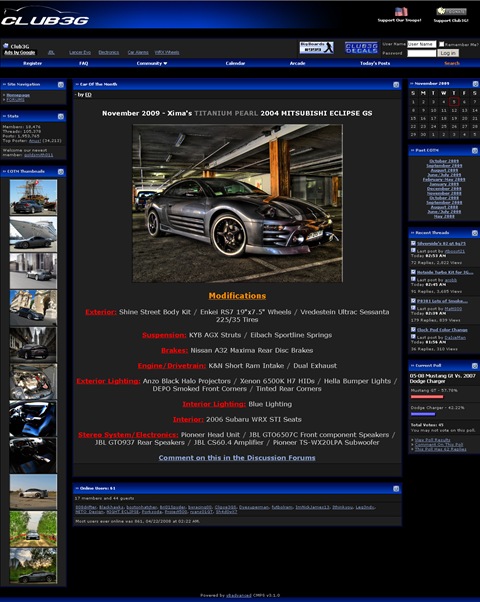Open the Community dropdown menu
The width and height of the screenshot is (480, 602).
152,63
